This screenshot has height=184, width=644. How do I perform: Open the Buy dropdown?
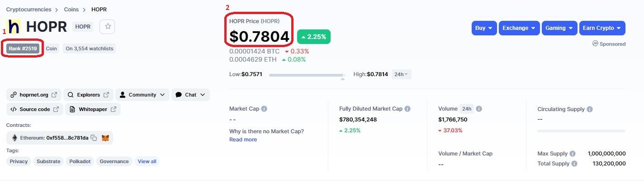click(x=484, y=28)
